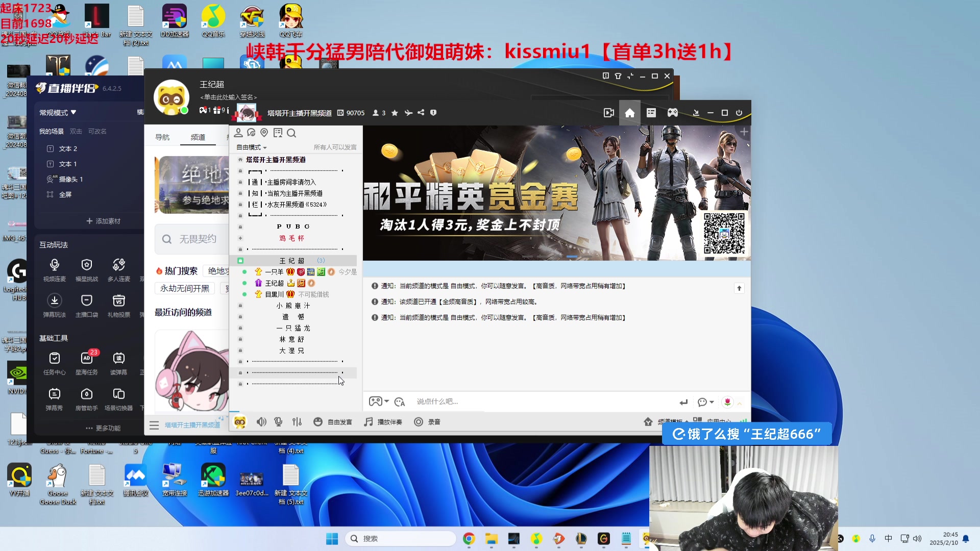Image resolution: width=980 pixels, height=551 pixels.
Task: Click user 目黑川 in the channel member list
Action: [274, 294]
